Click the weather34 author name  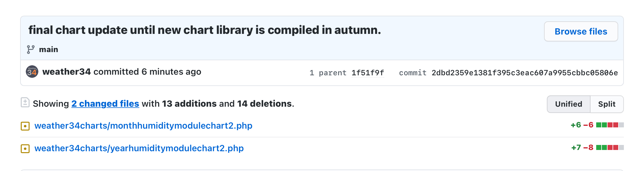point(67,72)
